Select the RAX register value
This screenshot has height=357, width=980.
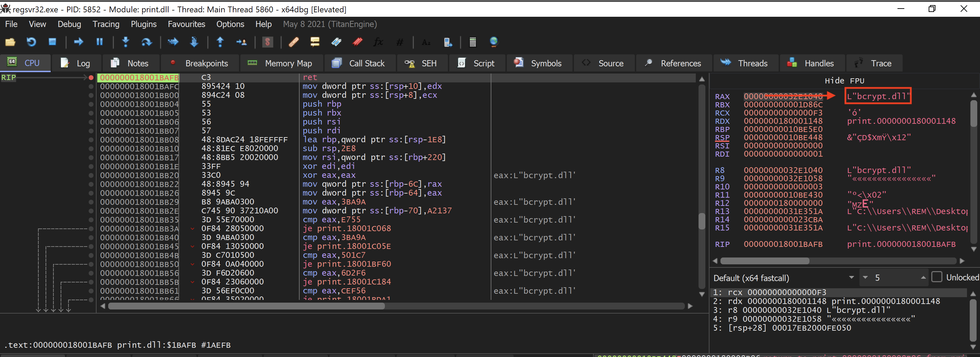click(782, 96)
